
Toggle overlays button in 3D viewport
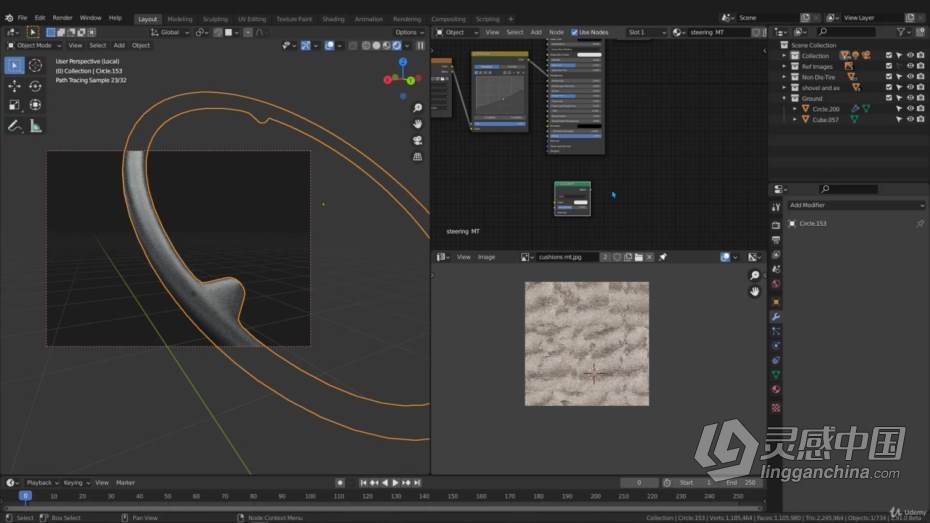pyautogui.click(x=329, y=46)
